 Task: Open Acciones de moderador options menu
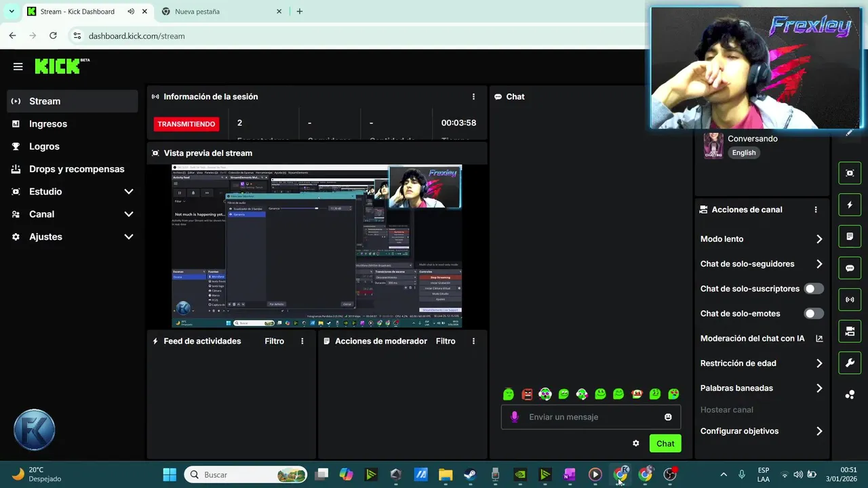473,341
